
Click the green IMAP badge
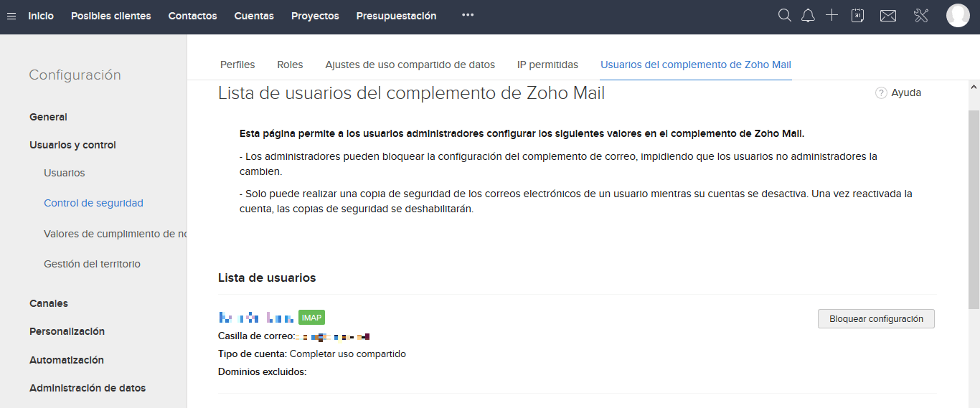click(312, 318)
